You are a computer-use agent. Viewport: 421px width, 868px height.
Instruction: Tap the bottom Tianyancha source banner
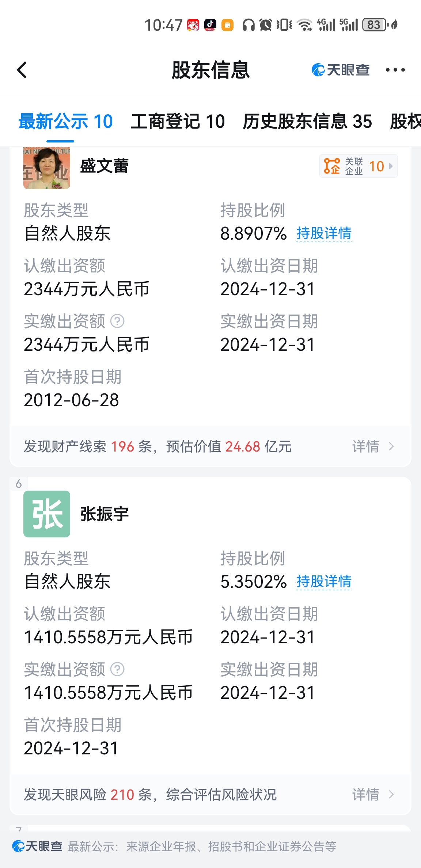click(x=210, y=846)
